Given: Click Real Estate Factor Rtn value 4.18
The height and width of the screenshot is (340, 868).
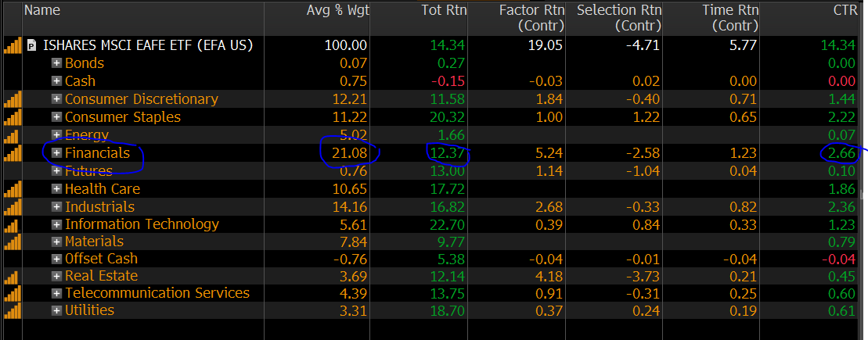Looking at the screenshot, I should (x=549, y=276).
